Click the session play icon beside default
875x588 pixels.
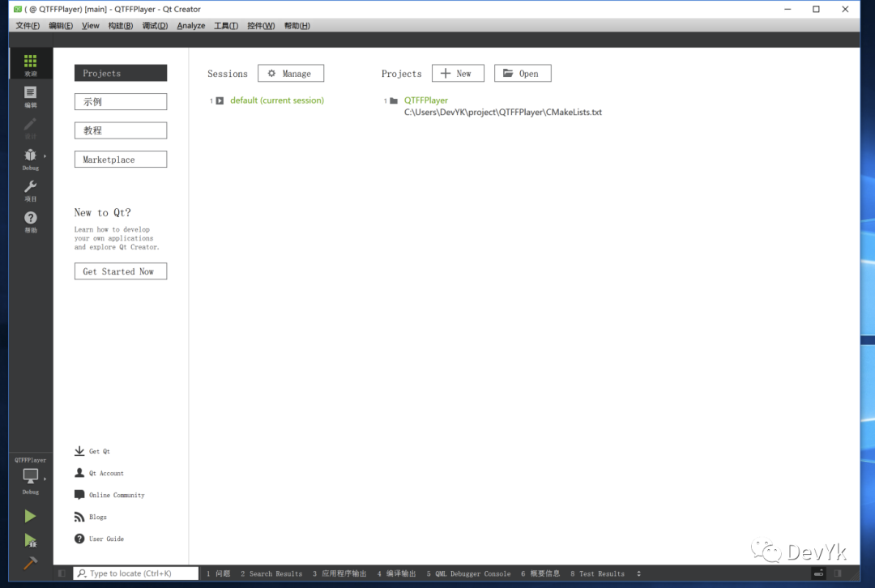(x=220, y=101)
